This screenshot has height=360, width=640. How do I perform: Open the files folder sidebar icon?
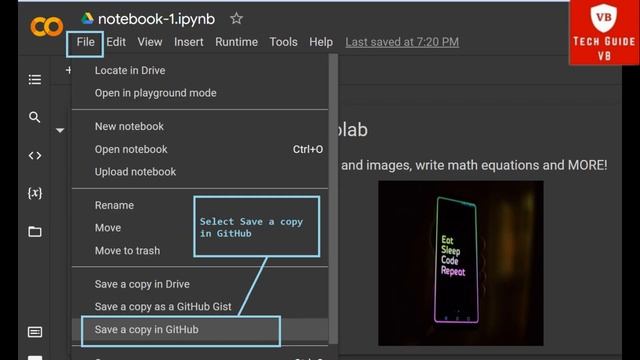(x=35, y=232)
